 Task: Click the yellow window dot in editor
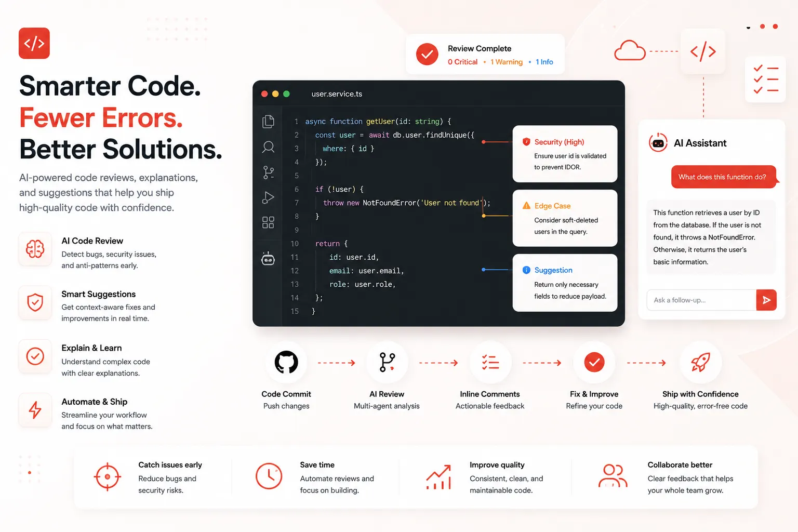pos(275,94)
